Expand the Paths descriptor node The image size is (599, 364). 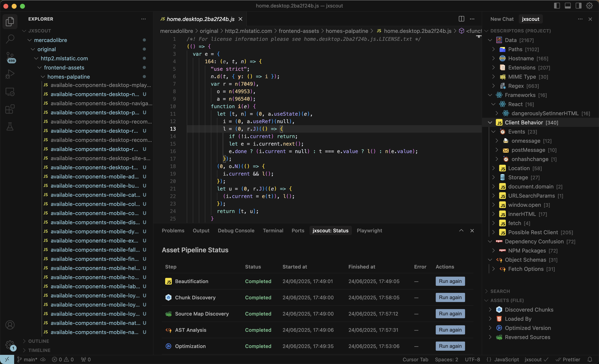(494, 49)
